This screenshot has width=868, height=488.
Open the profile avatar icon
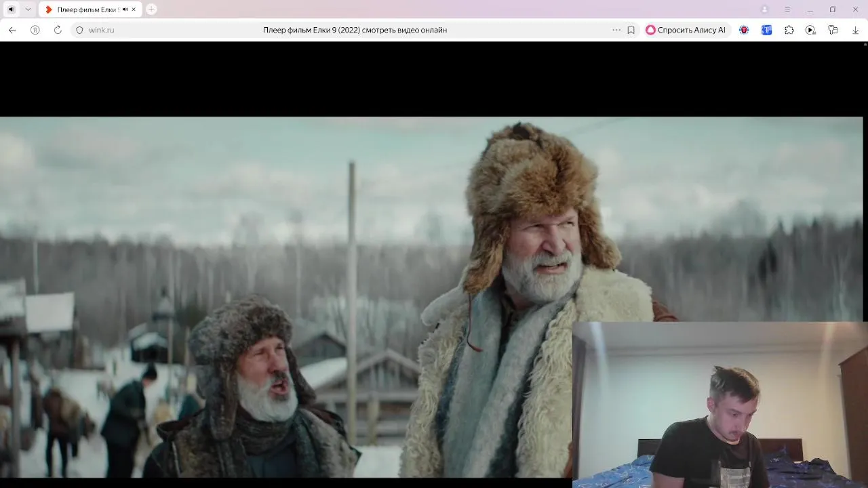click(x=765, y=9)
